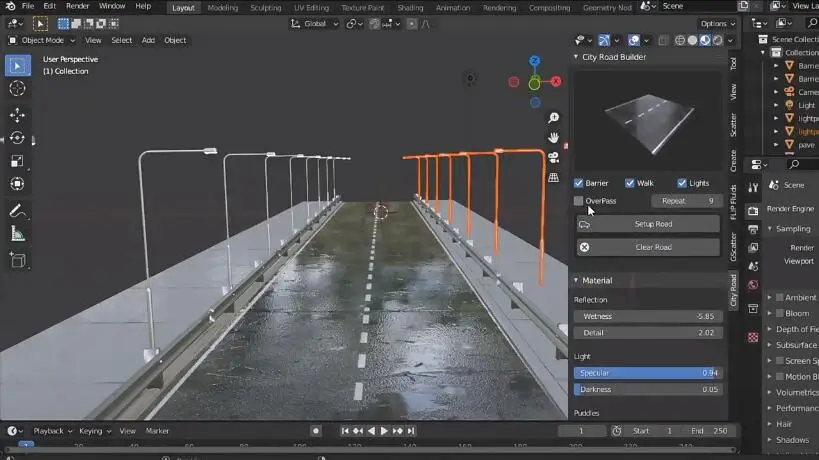The width and height of the screenshot is (819, 460).
Task: Open the Render menu
Action: click(77, 6)
